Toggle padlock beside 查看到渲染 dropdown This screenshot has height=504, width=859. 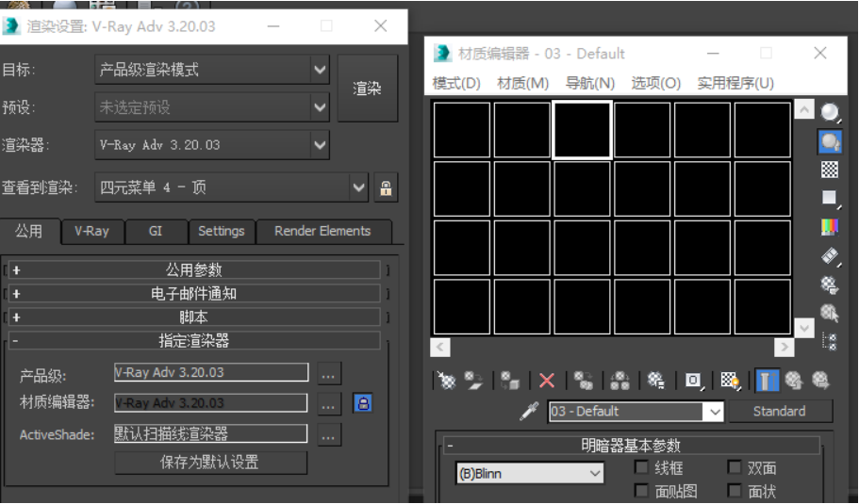(386, 187)
